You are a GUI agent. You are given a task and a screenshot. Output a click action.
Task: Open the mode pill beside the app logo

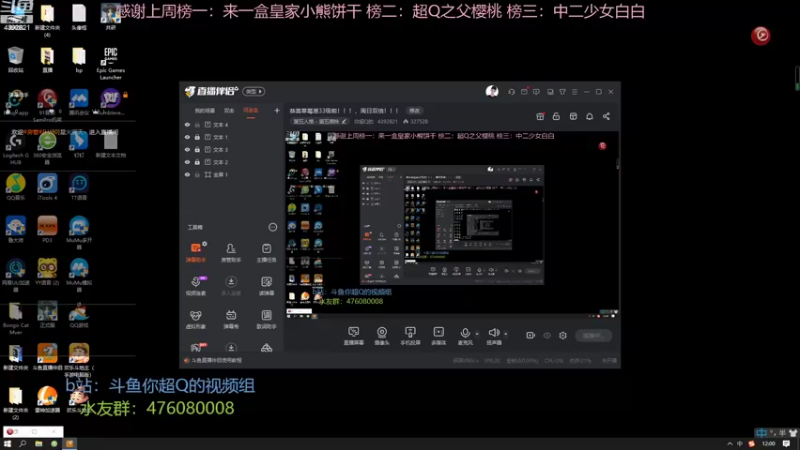coord(254,91)
